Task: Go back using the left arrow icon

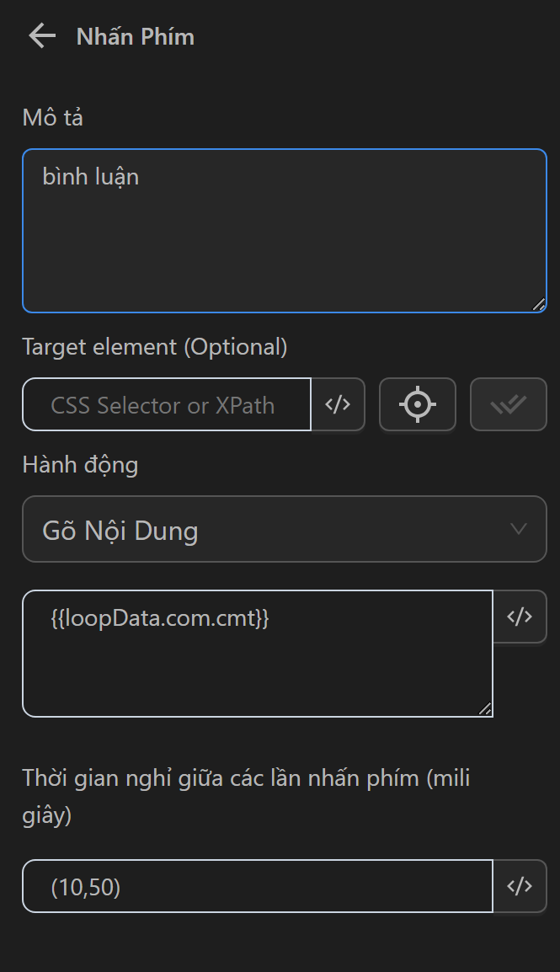Action: (x=41, y=36)
